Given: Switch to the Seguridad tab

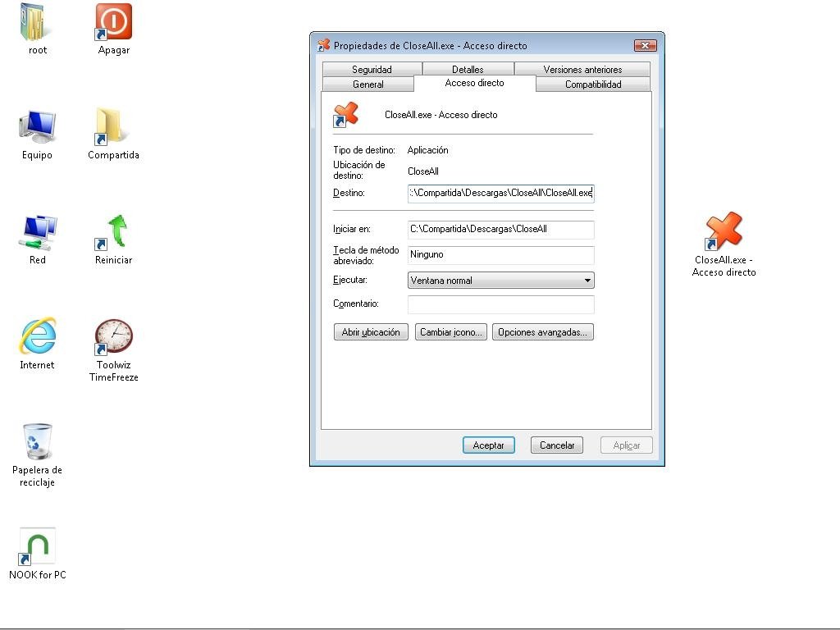Looking at the screenshot, I should 372,69.
